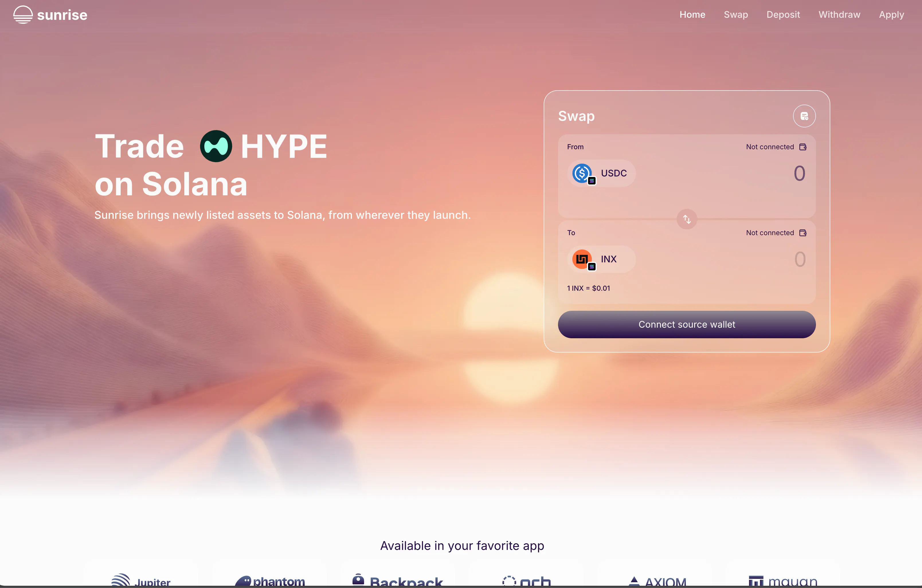This screenshot has height=588, width=922.
Task: Open the Deposit nav item
Action: point(783,15)
